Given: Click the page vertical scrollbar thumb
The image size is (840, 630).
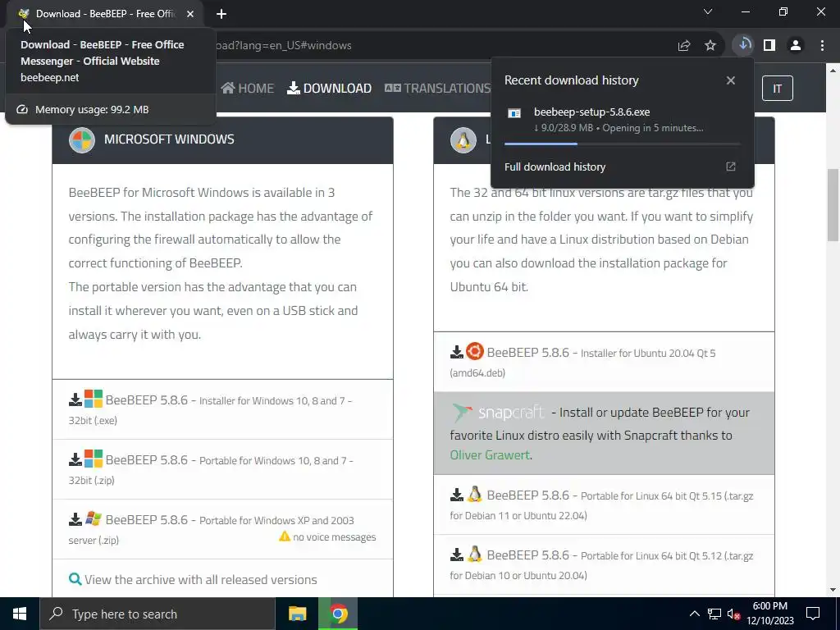Looking at the screenshot, I should click(x=833, y=204).
